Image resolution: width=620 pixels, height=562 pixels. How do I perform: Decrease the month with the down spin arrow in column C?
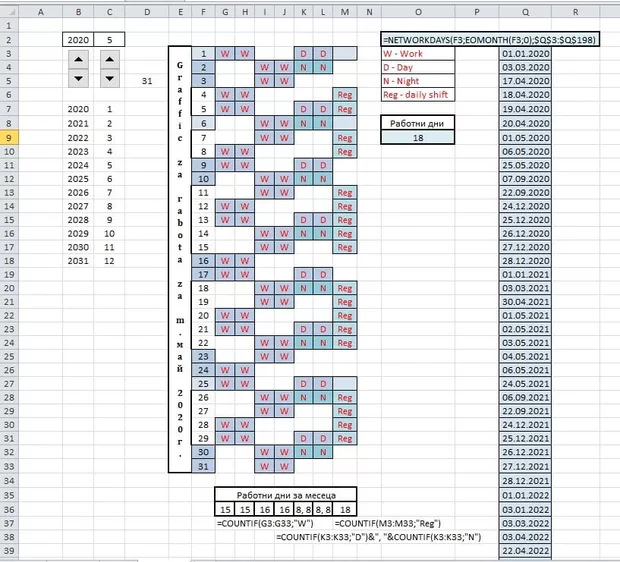click(110, 78)
